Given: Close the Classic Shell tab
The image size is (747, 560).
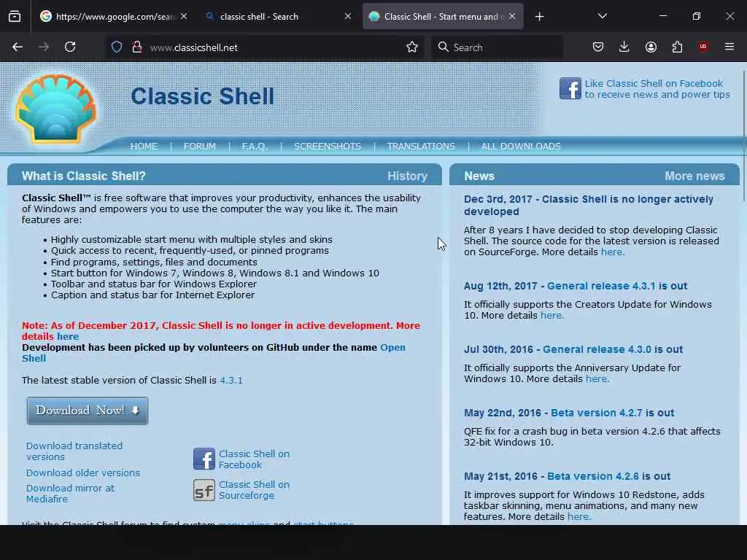Looking at the screenshot, I should click(512, 16).
